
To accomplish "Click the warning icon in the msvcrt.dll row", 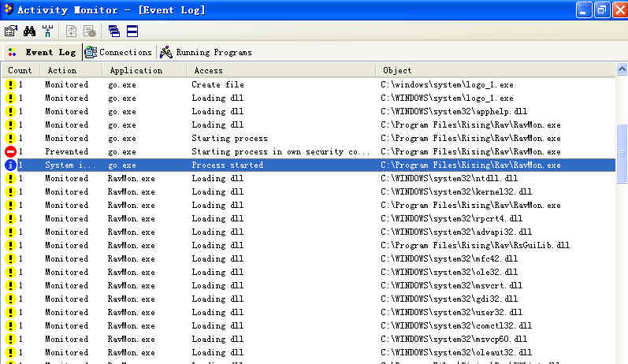I will [10, 285].
